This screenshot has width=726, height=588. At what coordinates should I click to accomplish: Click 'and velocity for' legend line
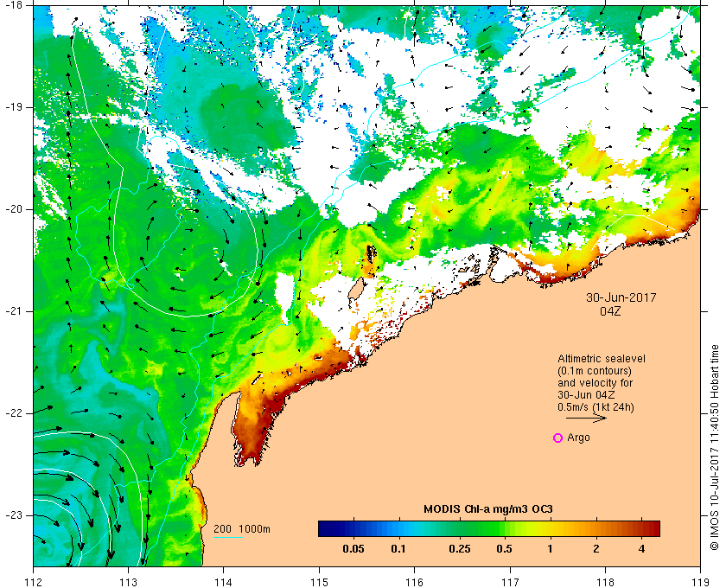click(595, 383)
